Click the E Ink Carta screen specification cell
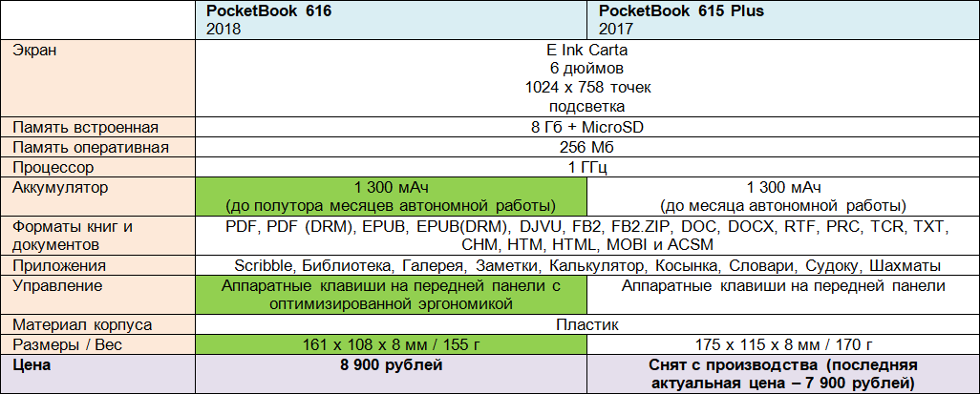Screen dimensions: 980x394 (x=587, y=78)
